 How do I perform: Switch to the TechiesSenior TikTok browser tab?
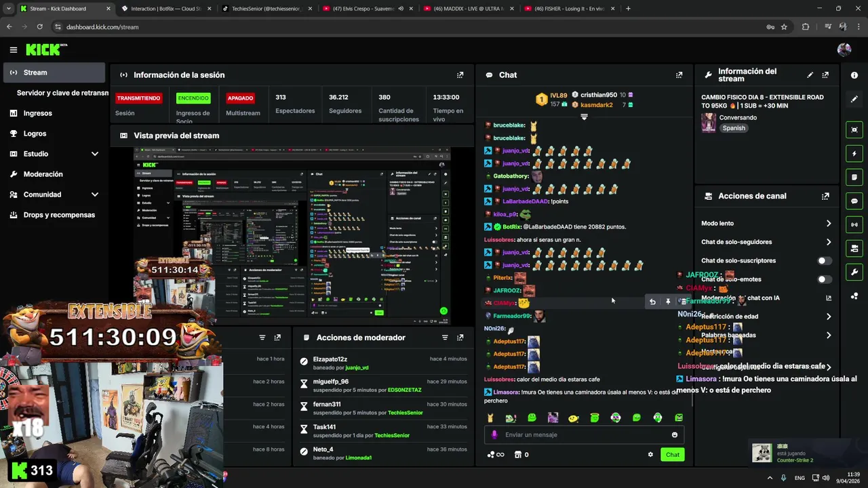267,9
